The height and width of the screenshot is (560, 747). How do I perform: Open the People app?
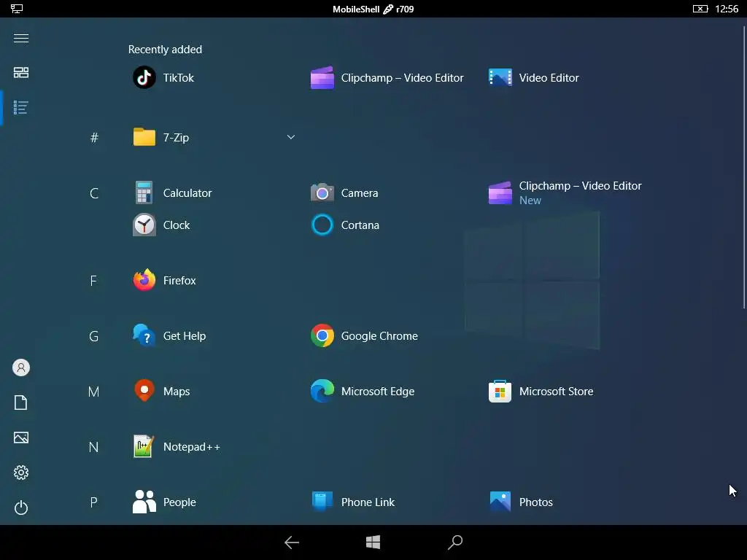pos(164,502)
